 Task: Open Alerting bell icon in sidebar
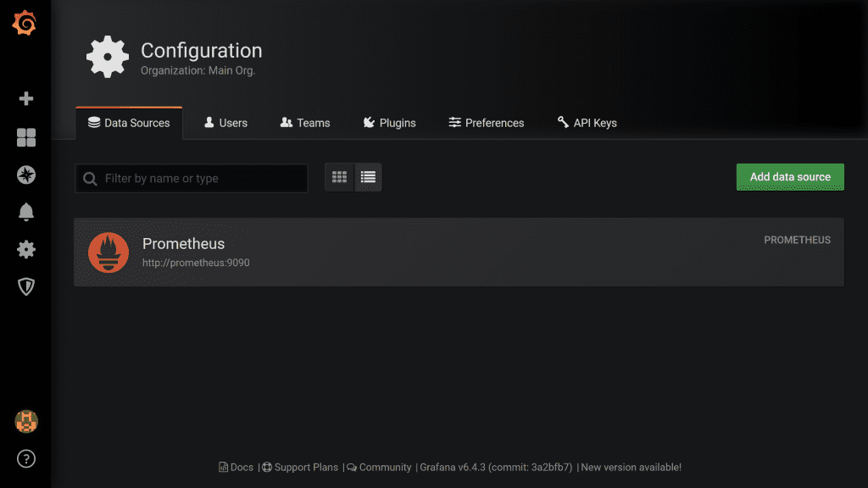pos(26,212)
